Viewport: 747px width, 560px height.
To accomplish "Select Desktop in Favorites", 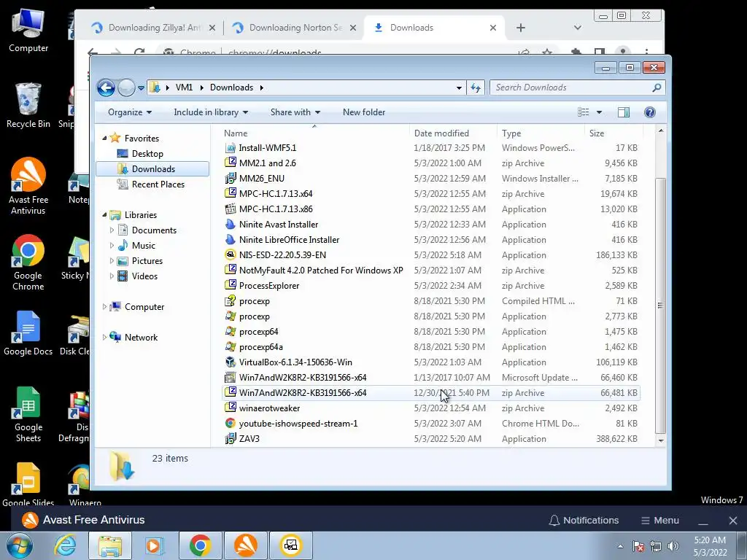I will (147, 154).
